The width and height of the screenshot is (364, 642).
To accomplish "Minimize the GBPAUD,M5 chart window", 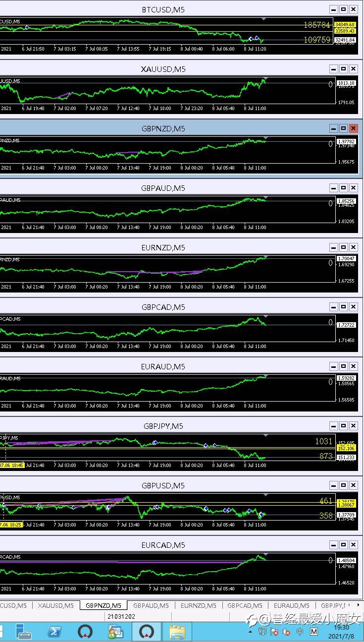I will (333, 188).
